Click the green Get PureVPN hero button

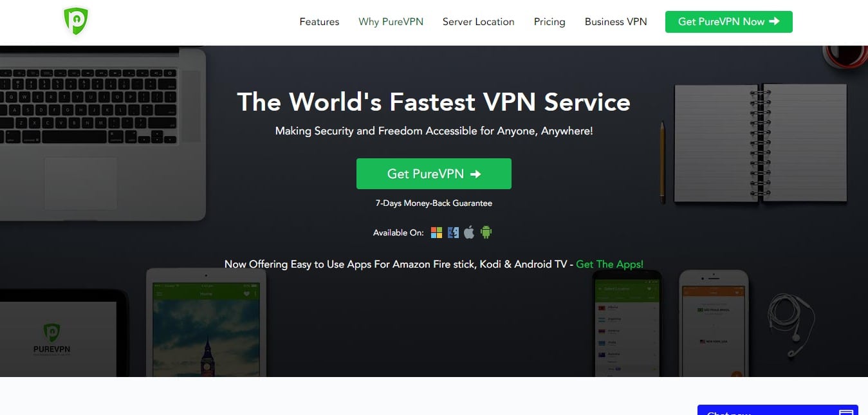coord(434,174)
